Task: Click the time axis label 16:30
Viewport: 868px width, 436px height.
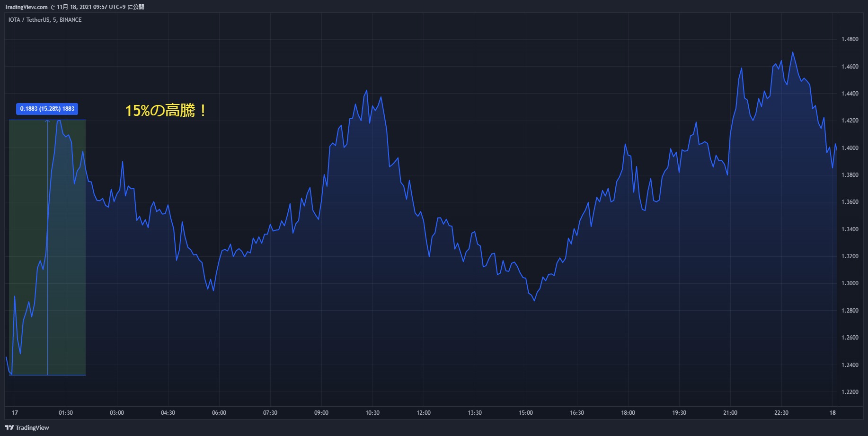Action: pyautogui.click(x=577, y=413)
